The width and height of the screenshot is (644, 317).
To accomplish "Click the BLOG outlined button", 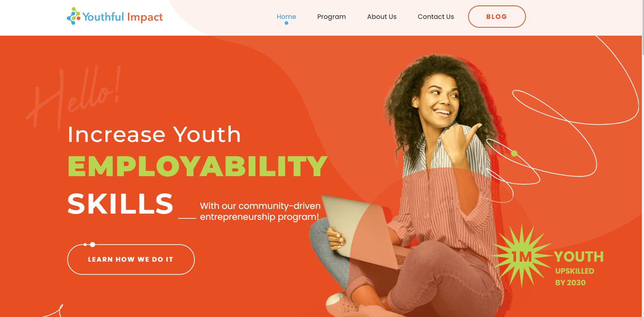I will [x=497, y=16].
